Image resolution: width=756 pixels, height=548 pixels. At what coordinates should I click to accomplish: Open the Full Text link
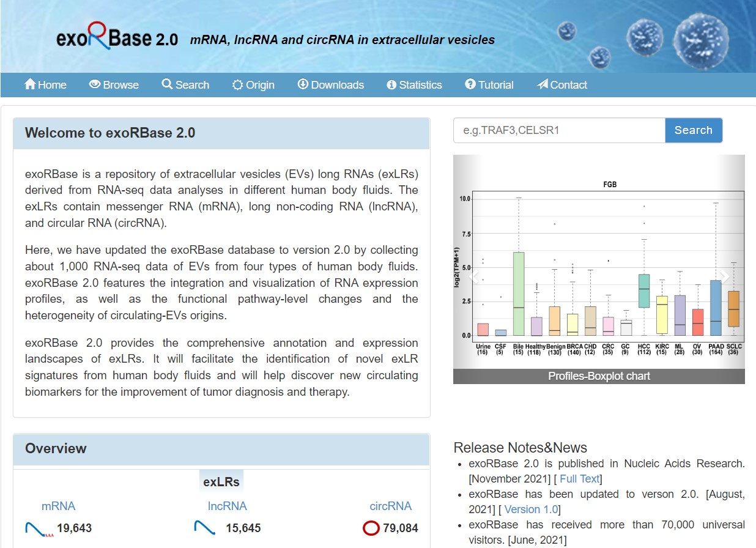point(580,479)
